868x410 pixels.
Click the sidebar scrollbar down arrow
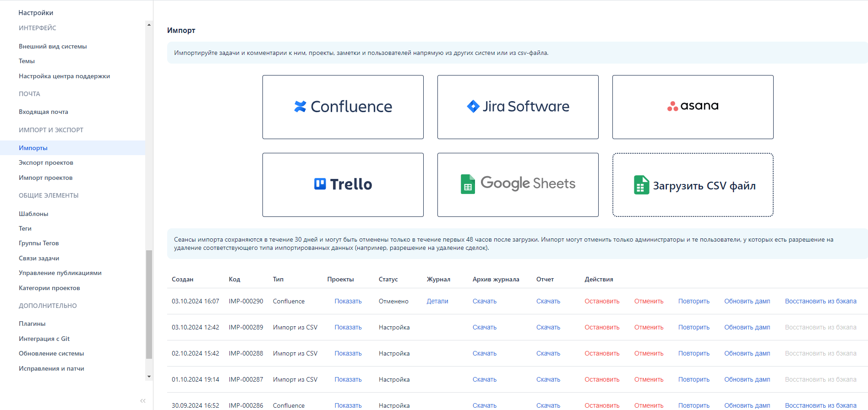pyautogui.click(x=149, y=377)
